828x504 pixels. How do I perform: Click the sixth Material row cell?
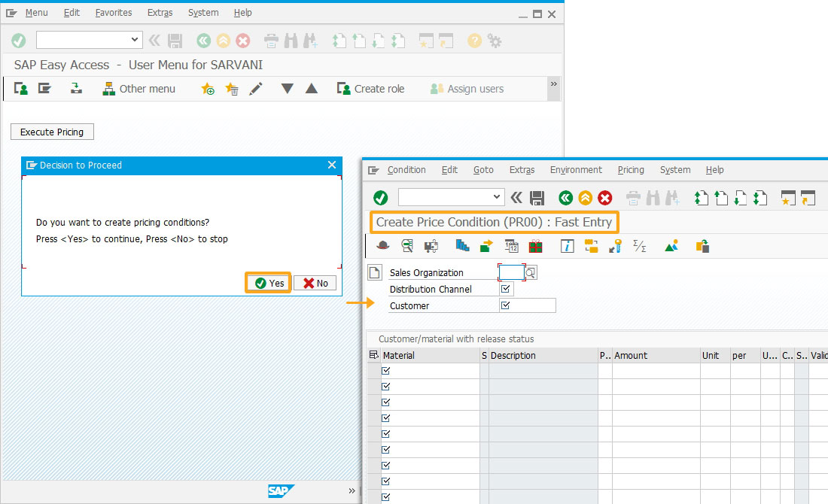click(x=430, y=450)
